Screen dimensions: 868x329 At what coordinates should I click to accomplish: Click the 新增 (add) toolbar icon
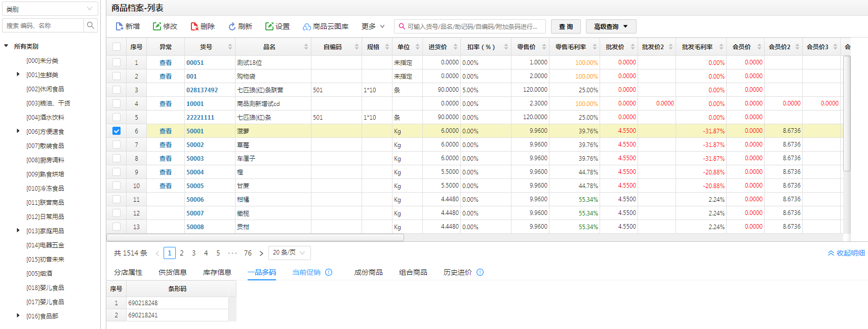click(x=120, y=26)
